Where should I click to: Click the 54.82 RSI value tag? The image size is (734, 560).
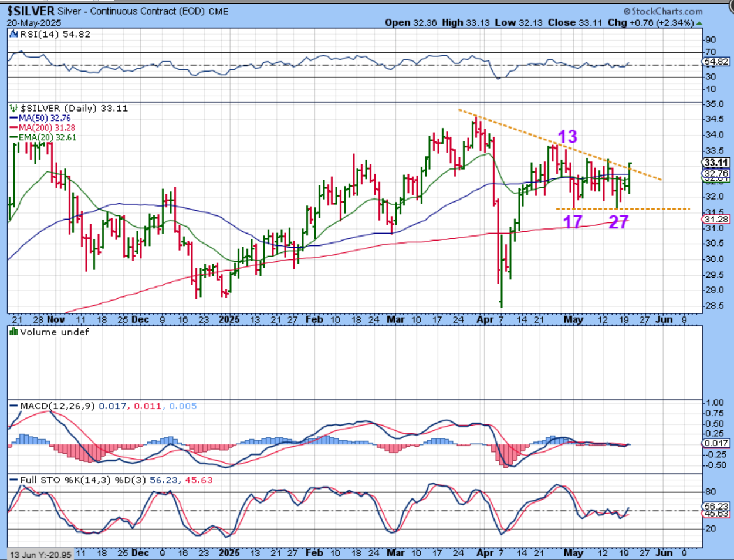click(716, 62)
